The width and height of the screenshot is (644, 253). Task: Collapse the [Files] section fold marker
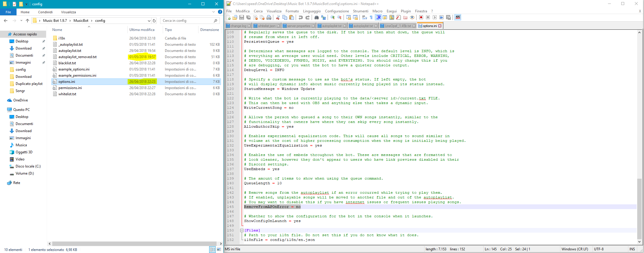click(x=242, y=230)
